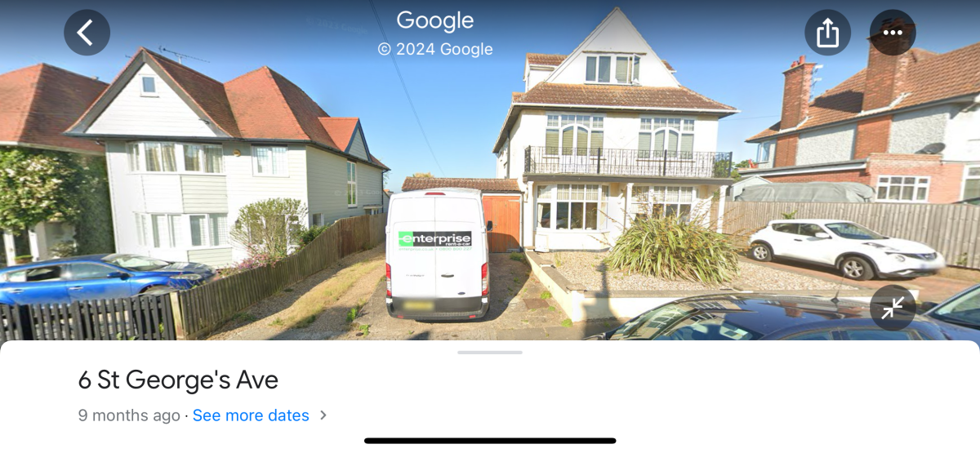Tap the bottom sheet drag handle
Viewport: 980px width, 453px height.
tap(490, 353)
